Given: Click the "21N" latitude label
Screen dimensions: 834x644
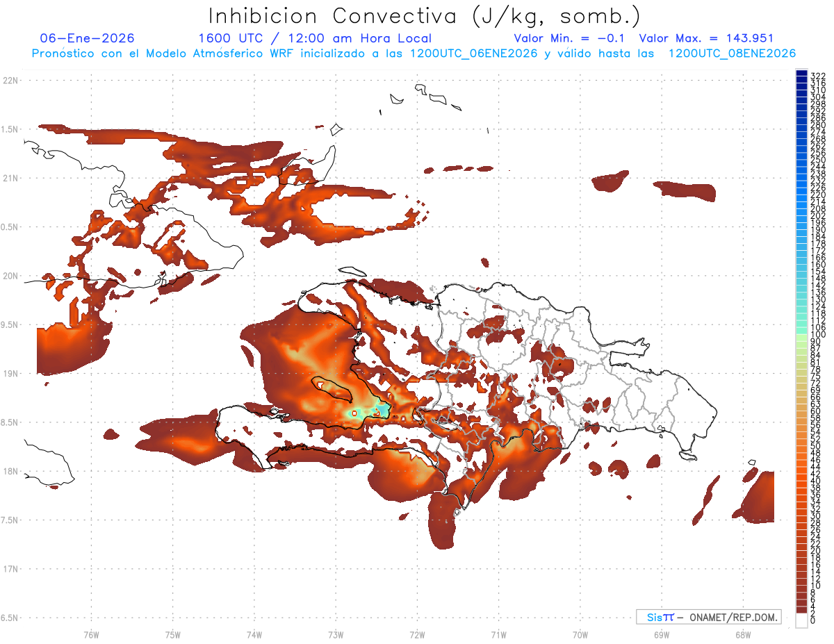Looking at the screenshot, I should pos(11,178).
